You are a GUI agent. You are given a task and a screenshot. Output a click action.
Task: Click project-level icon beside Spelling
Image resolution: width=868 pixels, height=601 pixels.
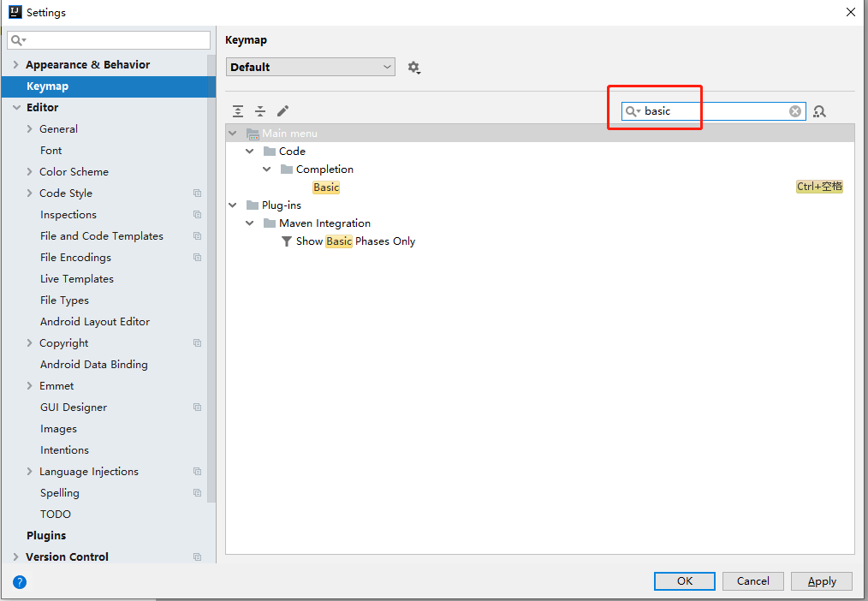pyautogui.click(x=197, y=492)
